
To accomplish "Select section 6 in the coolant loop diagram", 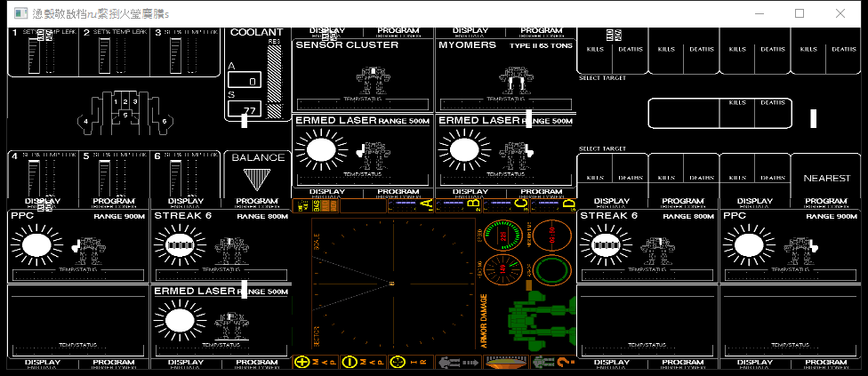I will coord(165,121).
